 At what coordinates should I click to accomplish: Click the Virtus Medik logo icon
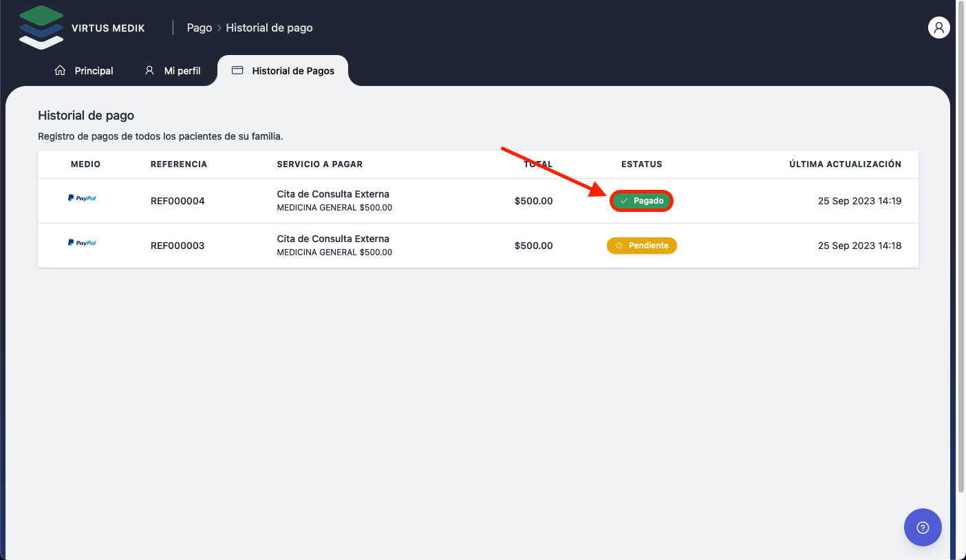tap(41, 28)
